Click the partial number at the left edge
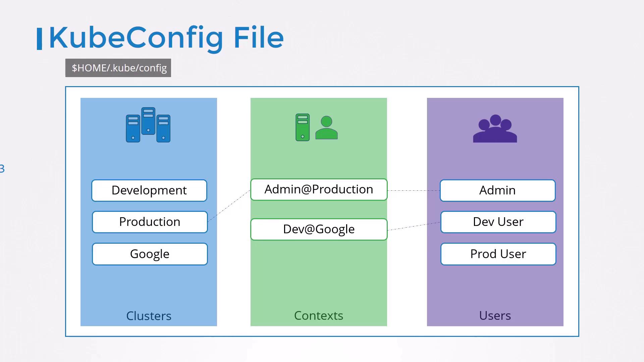Viewport: 644px width, 362px height. tap(2, 169)
